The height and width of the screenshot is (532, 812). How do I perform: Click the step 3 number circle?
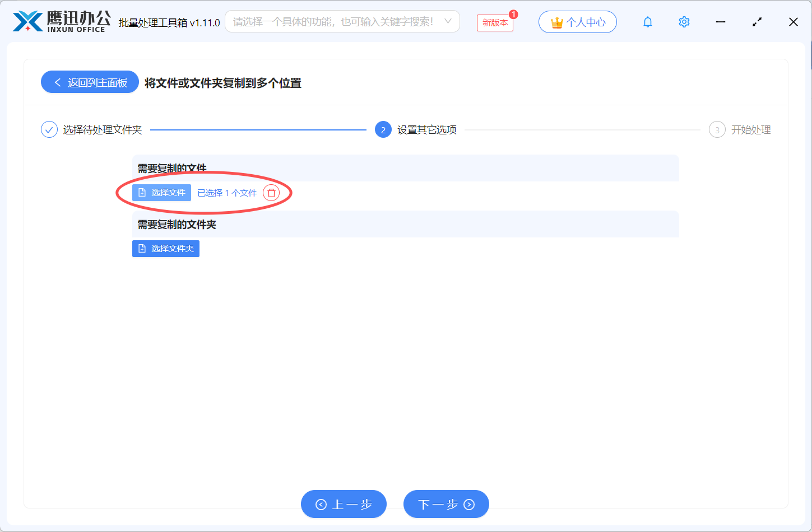click(717, 130)
